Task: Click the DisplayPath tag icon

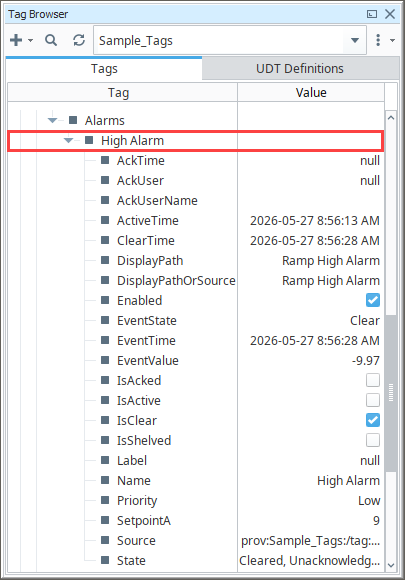Action: [x=105, y=260]
